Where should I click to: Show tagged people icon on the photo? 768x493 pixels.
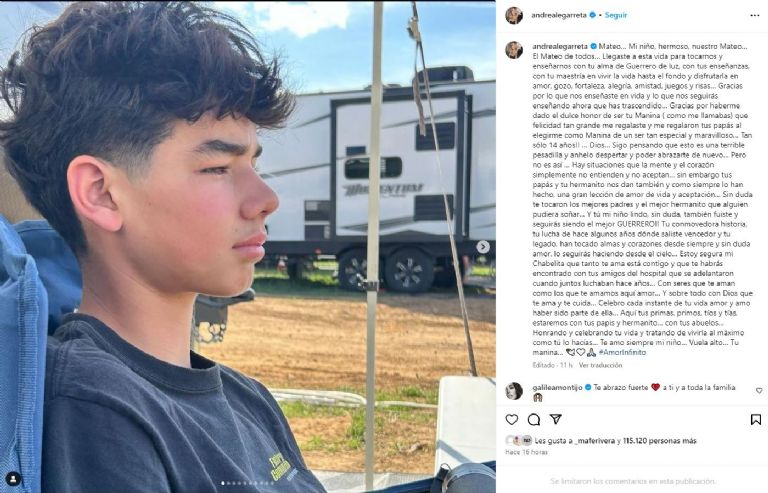(x=13, y=478)
